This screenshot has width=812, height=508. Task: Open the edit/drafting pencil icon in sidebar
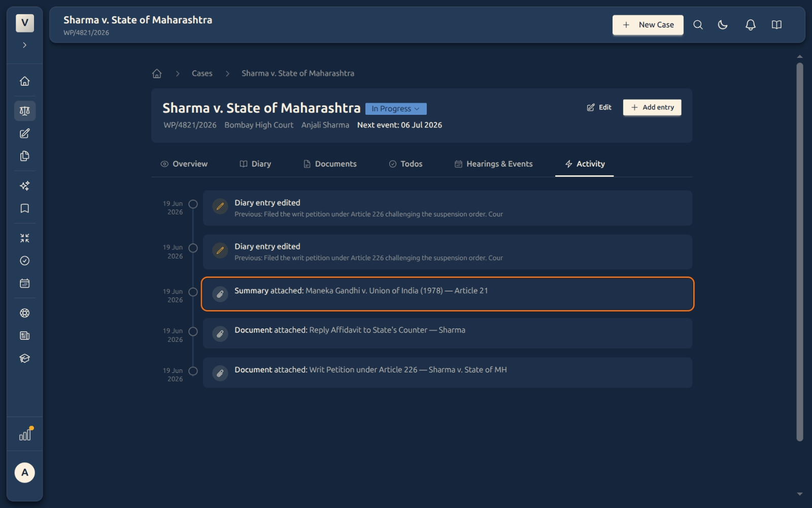tap(24, 134)
